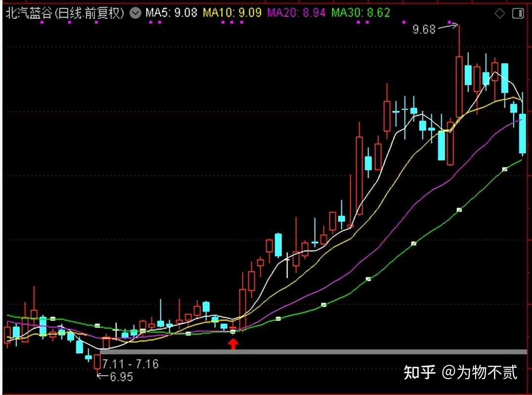Click the leftmost magenta dot under the title

(x=43, y=22)
